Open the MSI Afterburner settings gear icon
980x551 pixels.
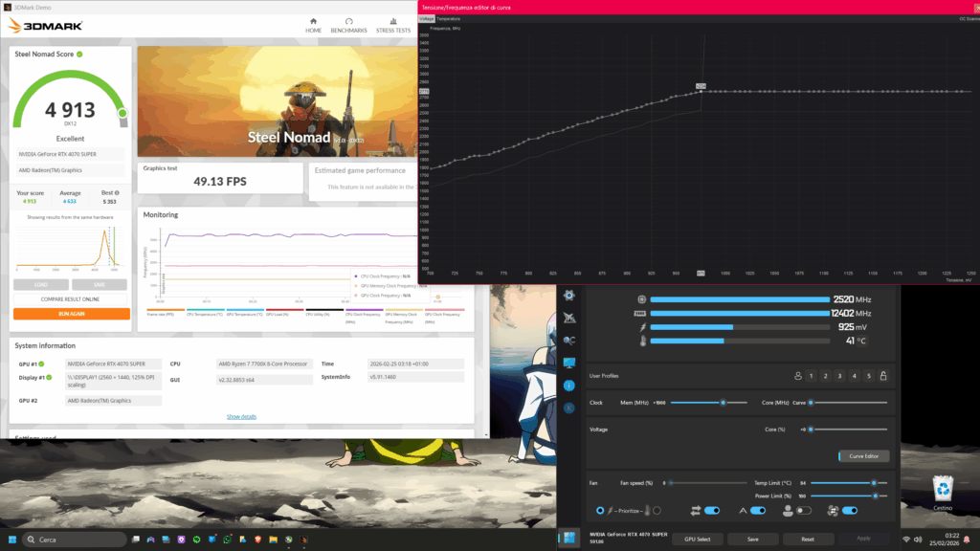pos(568,296)
